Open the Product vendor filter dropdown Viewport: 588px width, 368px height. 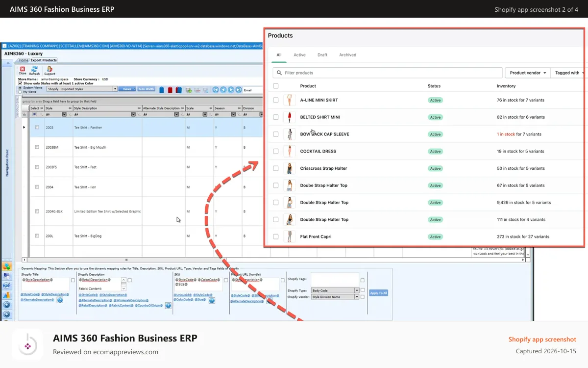[x=528, y=73]
